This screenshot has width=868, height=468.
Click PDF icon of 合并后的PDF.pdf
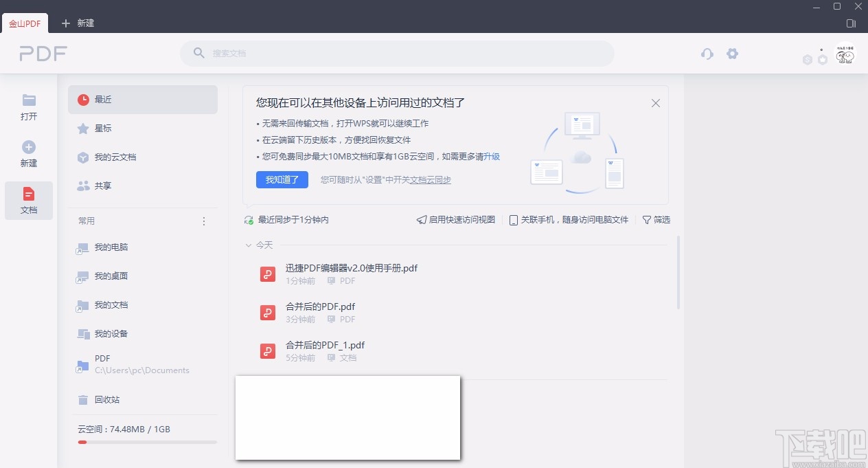point(268,313)
